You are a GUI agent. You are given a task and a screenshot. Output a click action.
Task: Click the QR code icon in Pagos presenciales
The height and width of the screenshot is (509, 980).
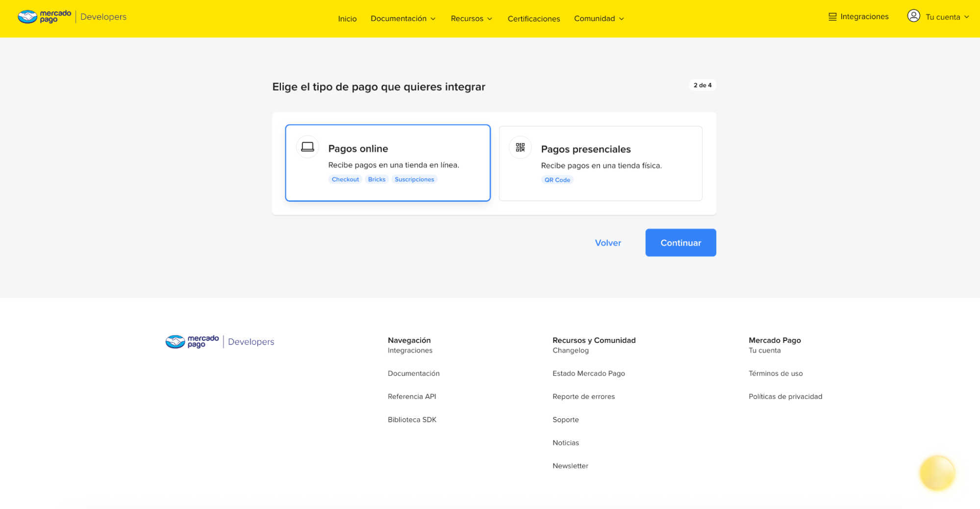point(520,147)
